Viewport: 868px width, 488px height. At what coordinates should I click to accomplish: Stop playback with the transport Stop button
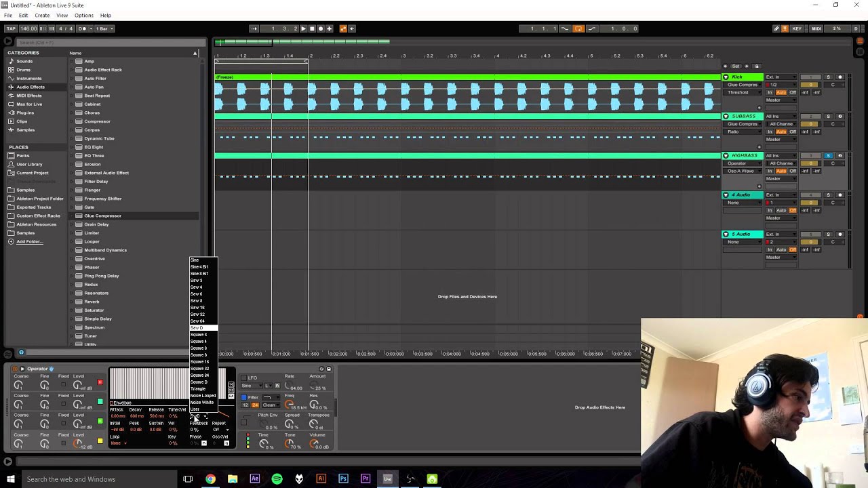(312, 28)
